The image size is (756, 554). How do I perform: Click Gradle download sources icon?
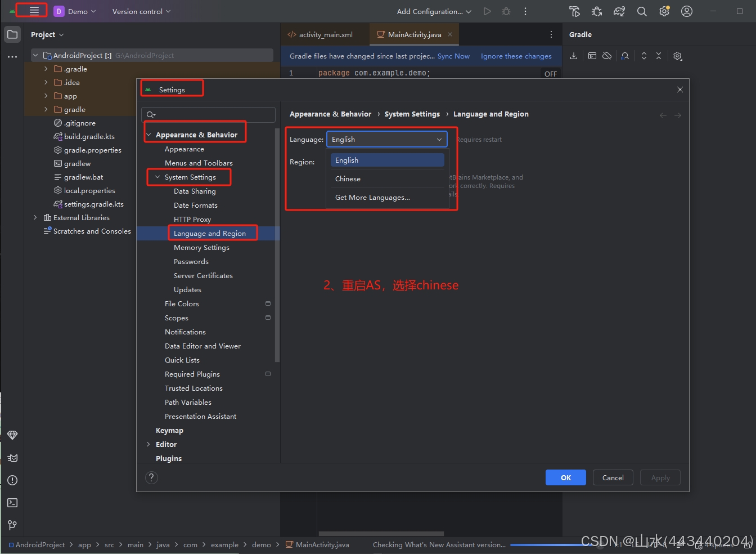(574, 56)
